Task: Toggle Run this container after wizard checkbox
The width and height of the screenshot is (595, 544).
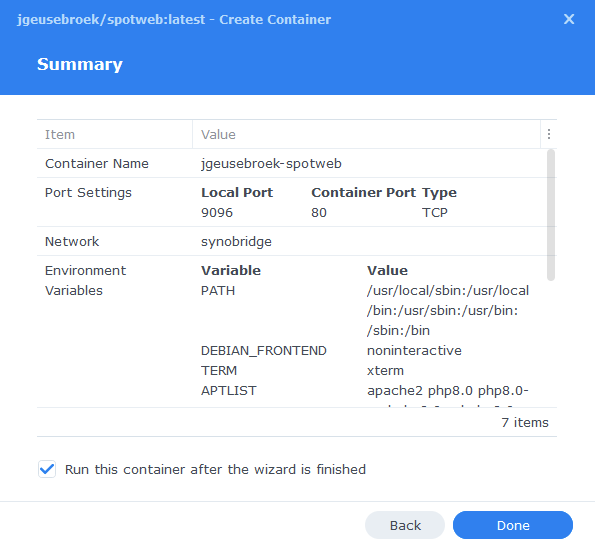Action: point(47,469)
